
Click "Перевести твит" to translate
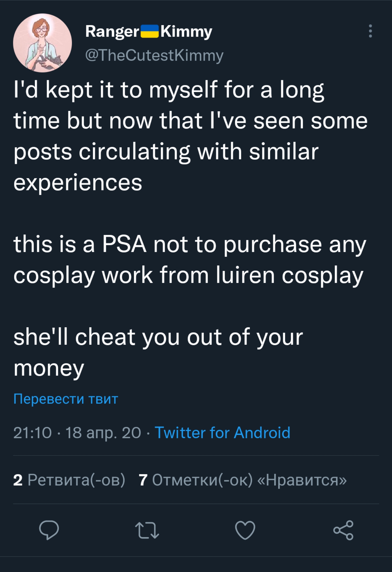click(x=66, y=399)
